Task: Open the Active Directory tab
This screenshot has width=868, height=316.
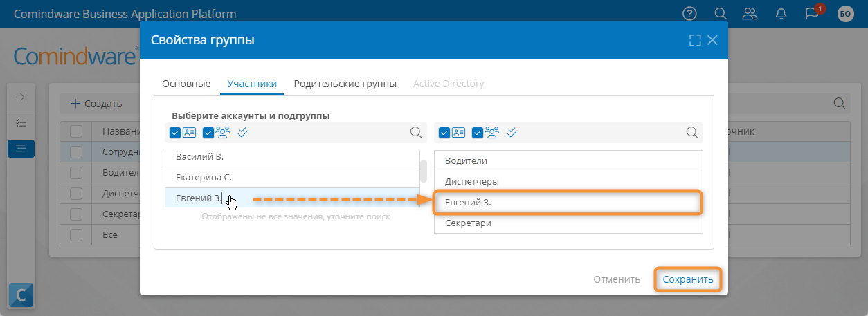Action: tap(449, 84)
